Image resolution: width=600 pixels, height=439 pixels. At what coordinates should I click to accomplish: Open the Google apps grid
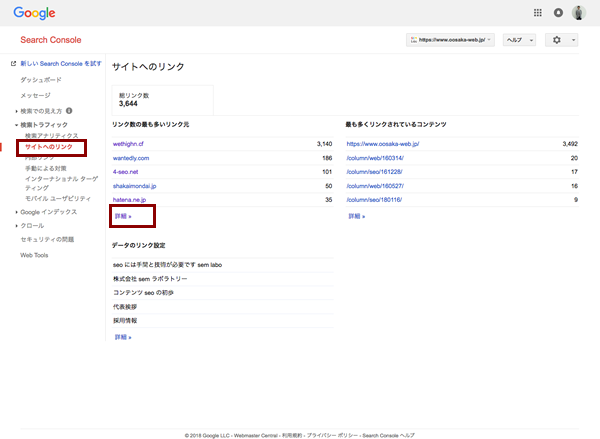point(538,13)
